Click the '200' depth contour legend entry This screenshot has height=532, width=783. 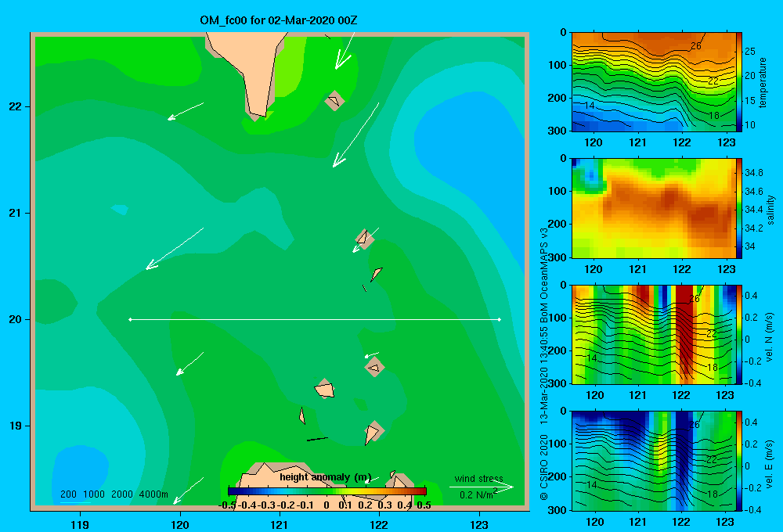68,494
